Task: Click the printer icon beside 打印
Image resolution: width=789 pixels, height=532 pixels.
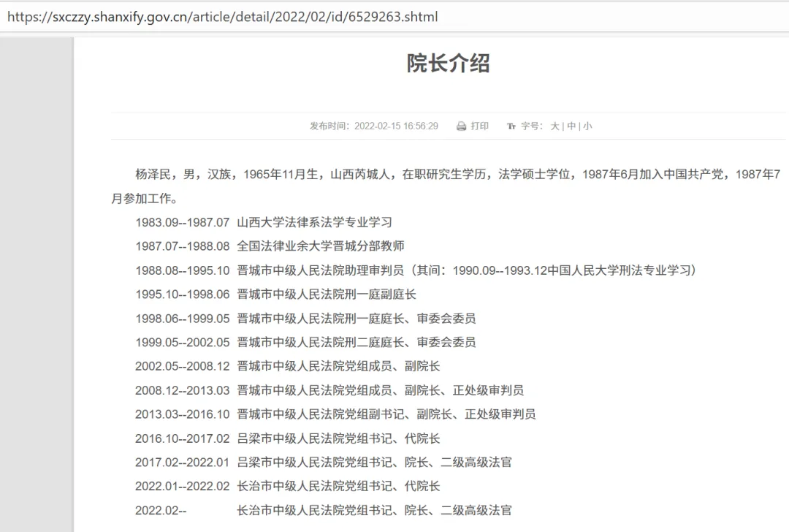Action: [x=461, y=126]
